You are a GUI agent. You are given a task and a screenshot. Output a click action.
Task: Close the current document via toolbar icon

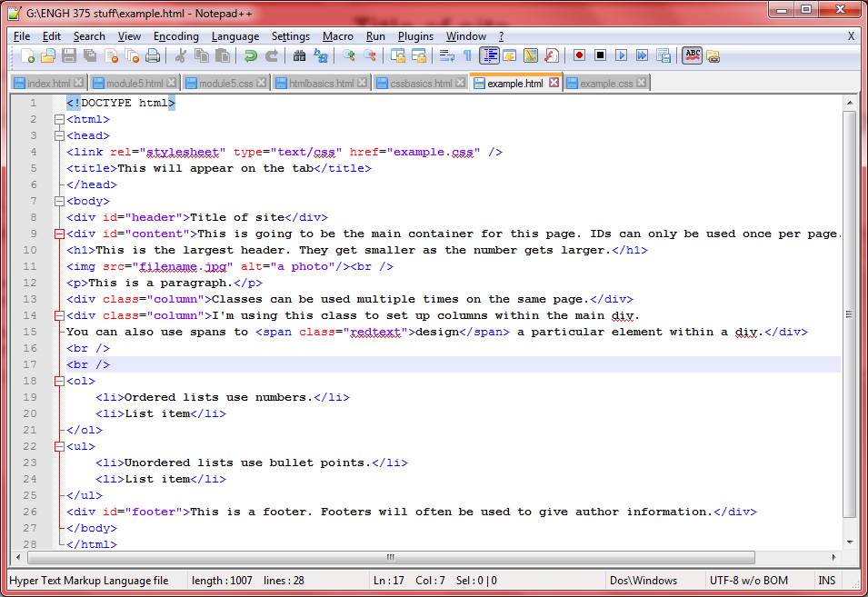(x=111, y=55)
